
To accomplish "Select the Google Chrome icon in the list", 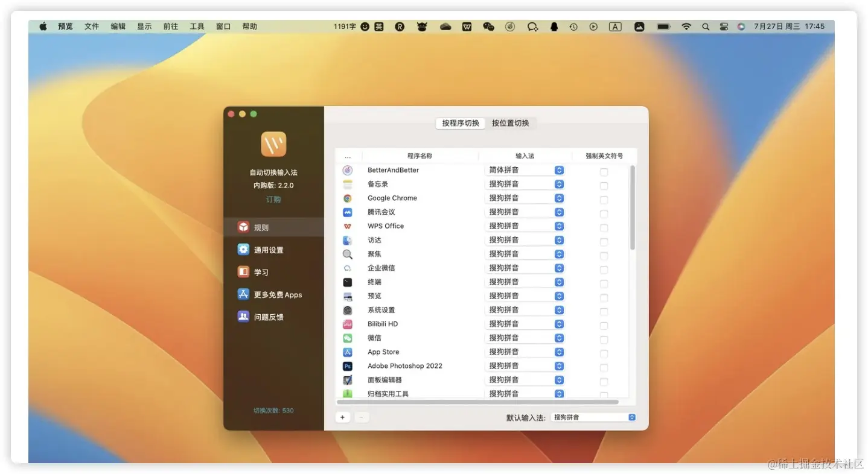I will click(x=347, y=198).
